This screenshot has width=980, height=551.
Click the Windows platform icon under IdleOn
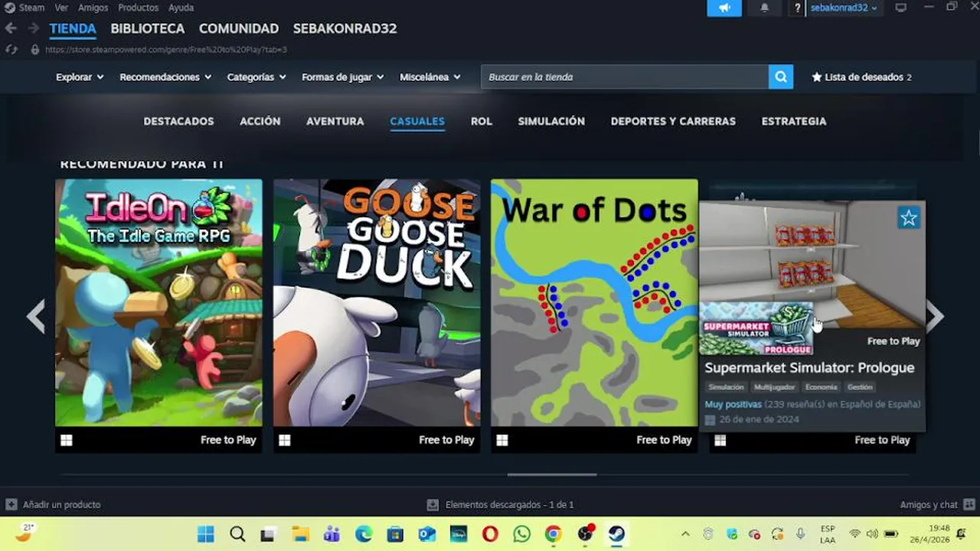(67, 440)
